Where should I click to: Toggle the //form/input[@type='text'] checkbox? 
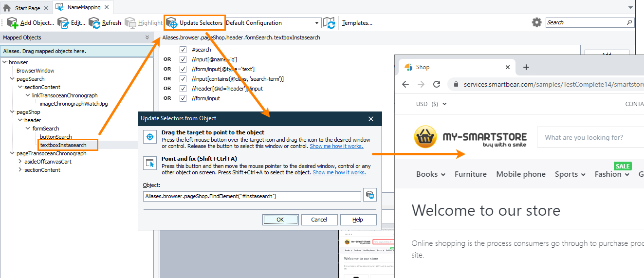coord(183,69)
